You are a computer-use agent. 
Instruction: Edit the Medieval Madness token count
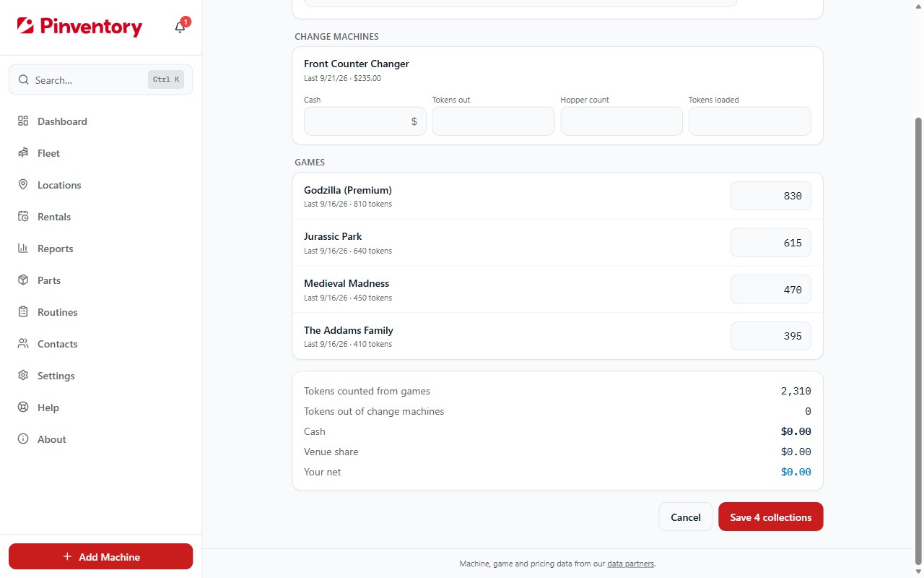click(x=771, y=289)
